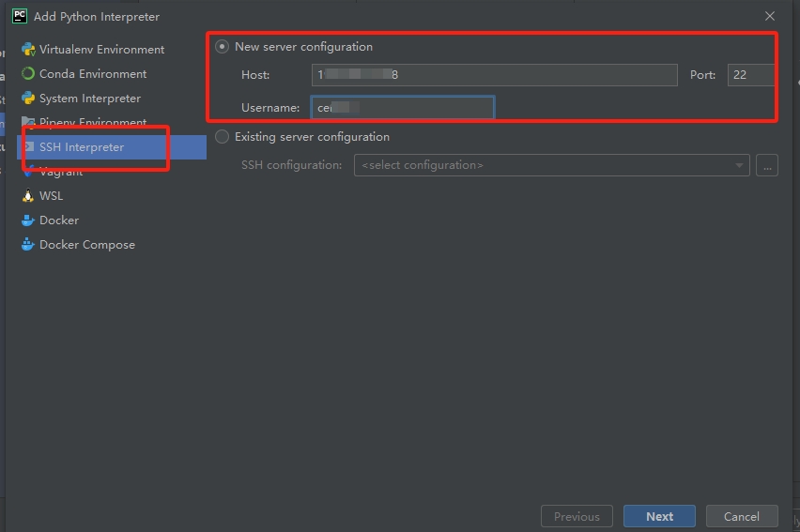Click the Conda Environment circle icon

28,74
